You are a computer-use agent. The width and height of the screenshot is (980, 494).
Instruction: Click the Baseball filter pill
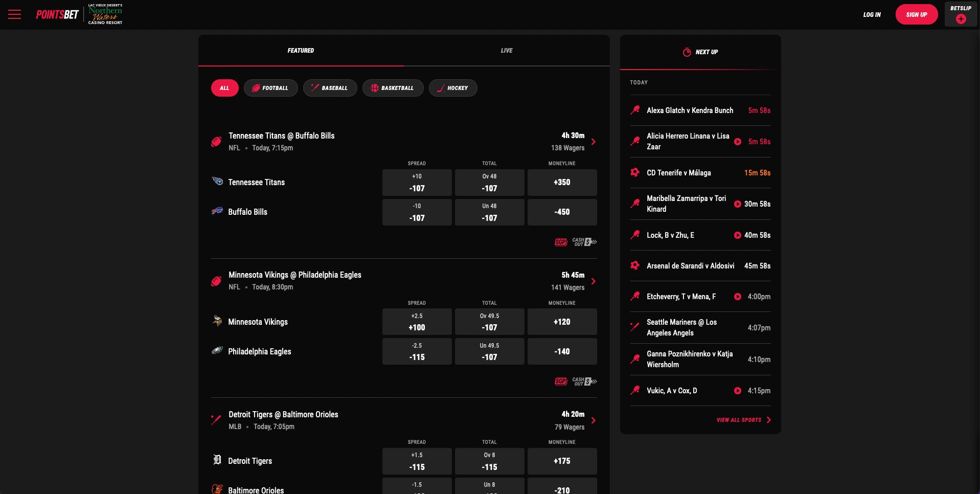click(x=330, y=88)
